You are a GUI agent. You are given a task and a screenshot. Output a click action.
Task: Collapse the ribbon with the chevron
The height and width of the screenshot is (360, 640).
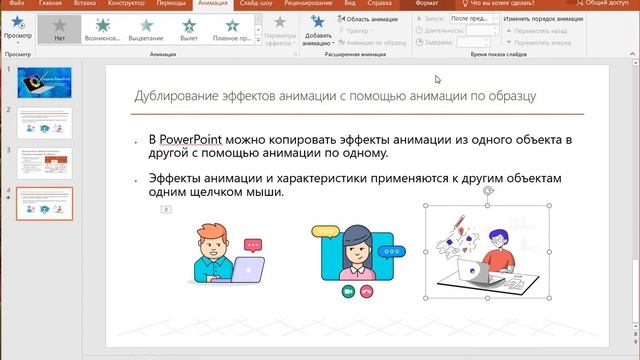pos(632,54)
